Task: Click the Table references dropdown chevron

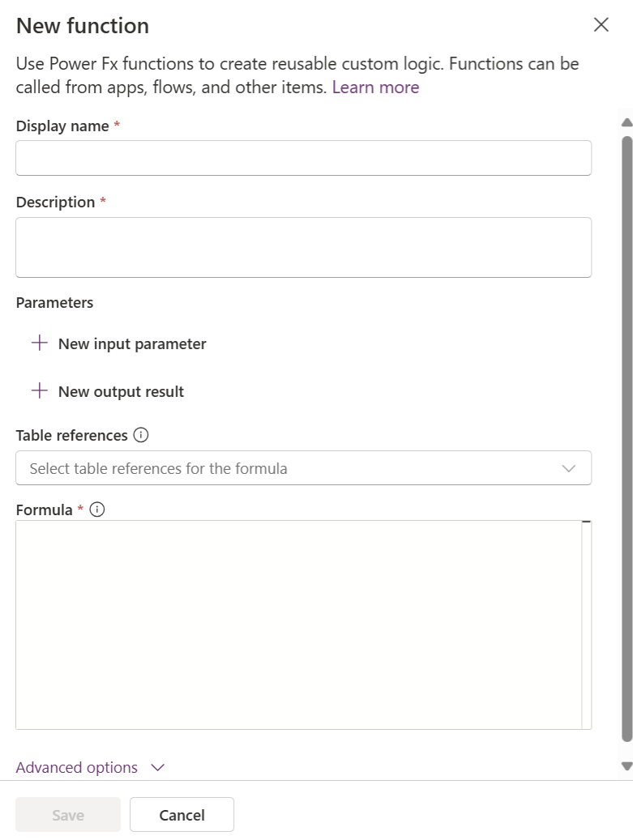Action: coord(569,468)
